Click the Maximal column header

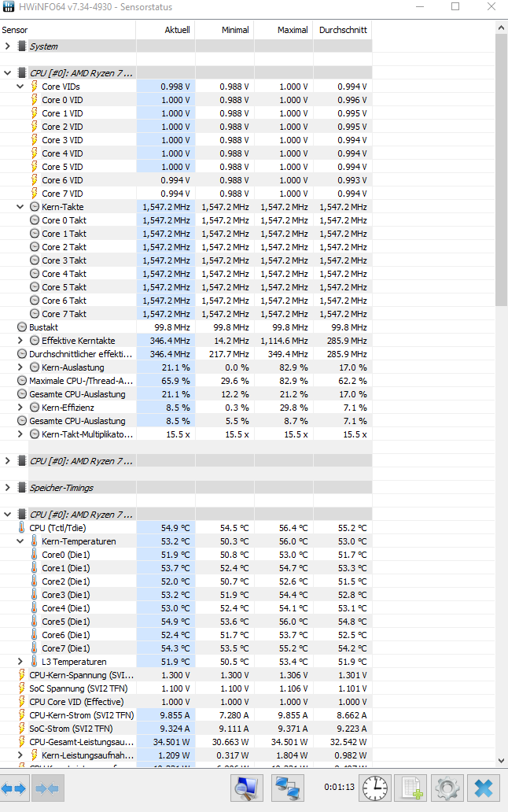(x=283, y=30)
